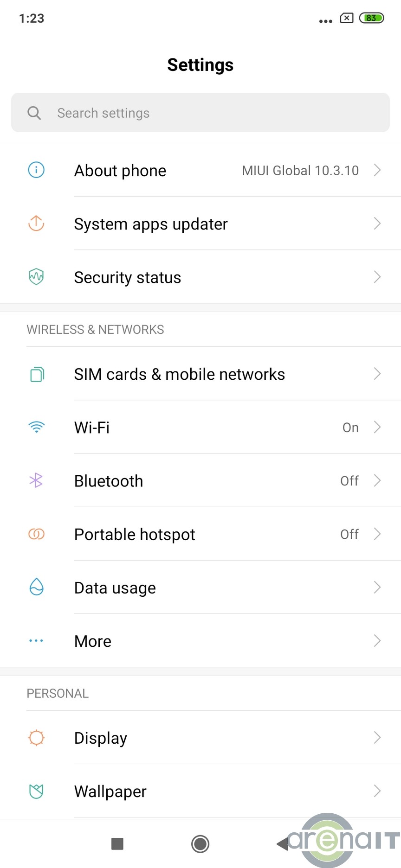Open Wi-Fi via its On status

(x=350, y=428)
